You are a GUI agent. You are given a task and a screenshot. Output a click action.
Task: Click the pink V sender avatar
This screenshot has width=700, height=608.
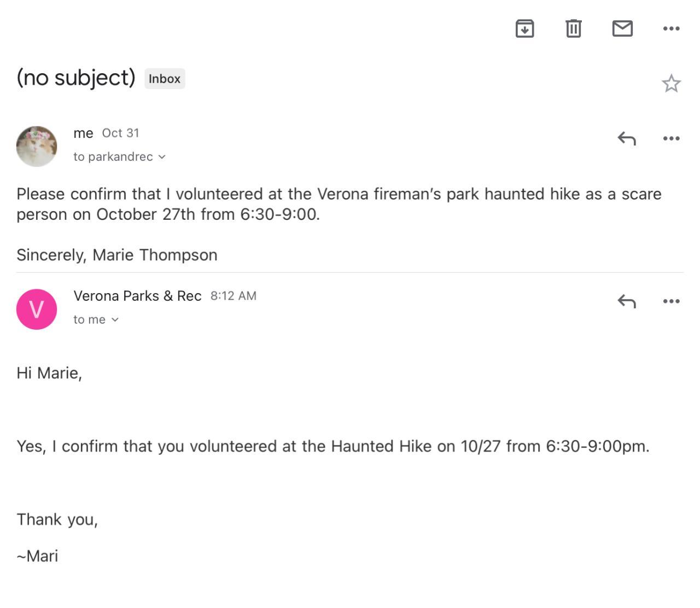(x=37, y=309)
